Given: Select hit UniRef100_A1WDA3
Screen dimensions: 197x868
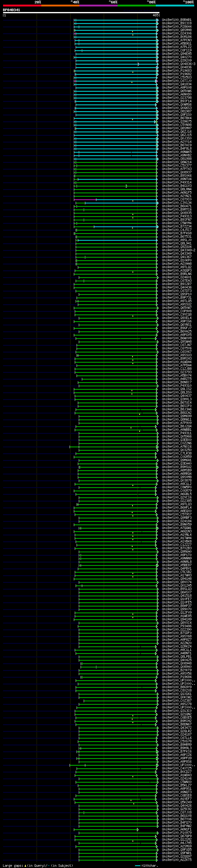Looking at the screenshot, I should click(176, 775).
